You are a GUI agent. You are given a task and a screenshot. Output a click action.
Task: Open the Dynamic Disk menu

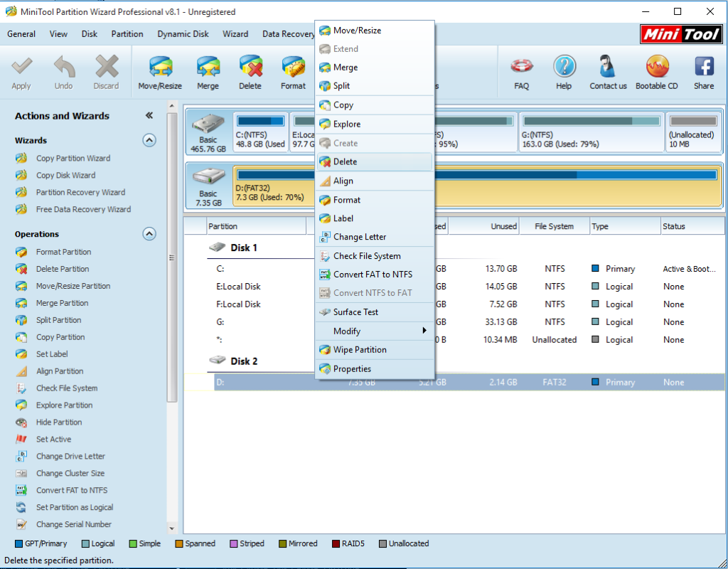pyautogui.click(x=183, y=34)
